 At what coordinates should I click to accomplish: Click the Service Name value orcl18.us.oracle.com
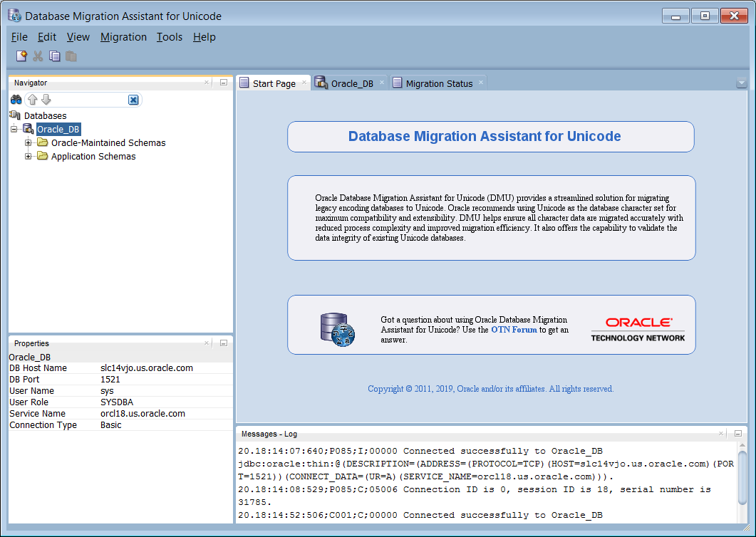(143, 414)
